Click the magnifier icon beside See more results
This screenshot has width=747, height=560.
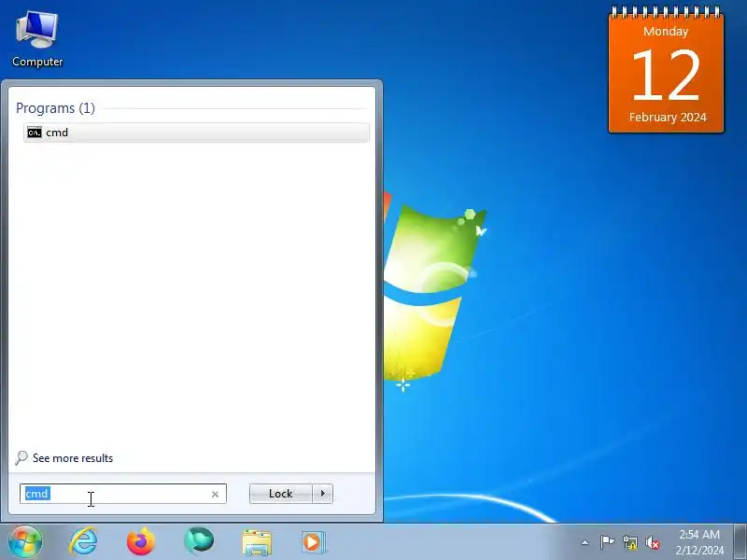[21, 457]
